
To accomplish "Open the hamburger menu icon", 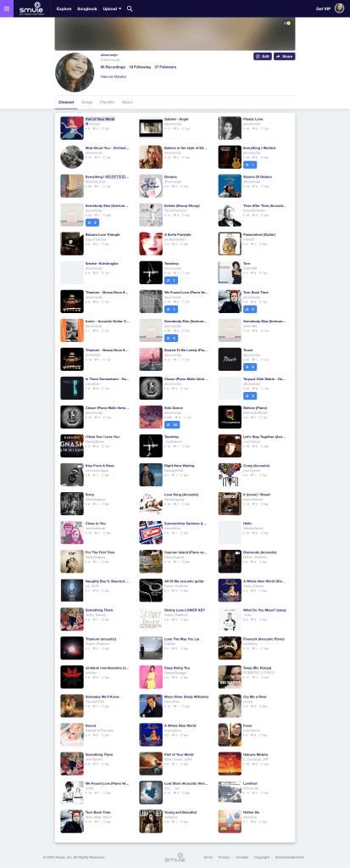I will click(7, 8).
